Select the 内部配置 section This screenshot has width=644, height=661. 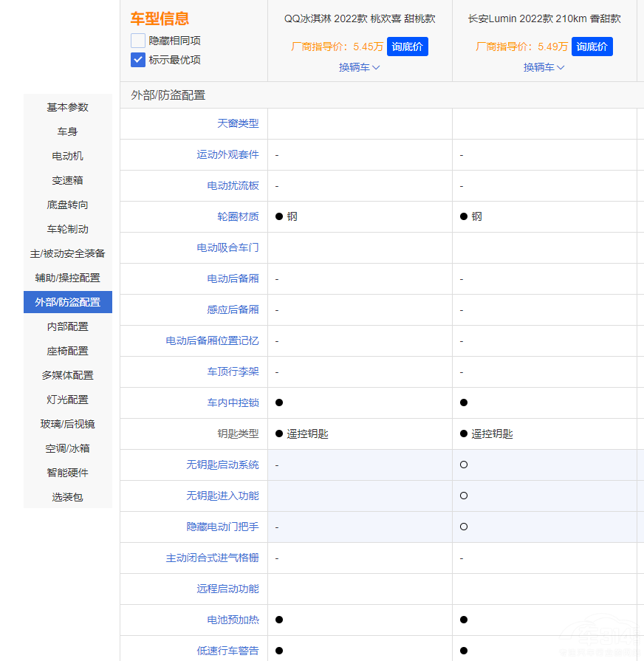67,326
